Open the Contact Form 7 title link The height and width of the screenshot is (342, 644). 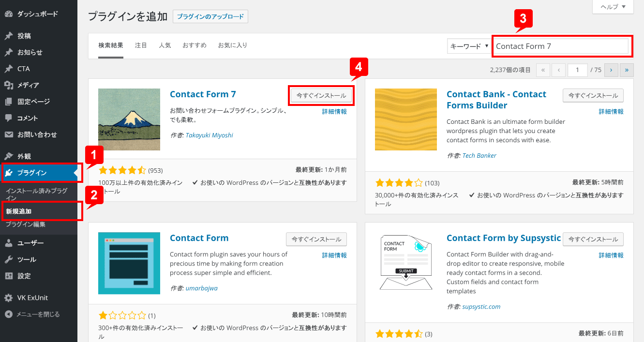[203, 94]
